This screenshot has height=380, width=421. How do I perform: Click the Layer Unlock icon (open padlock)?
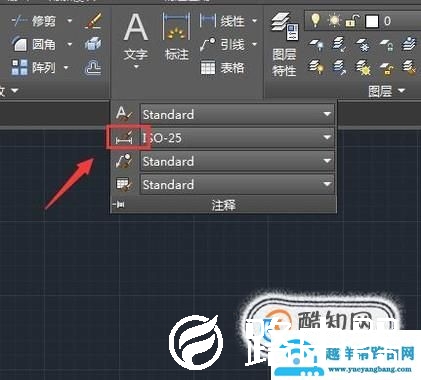click(387, 68)
